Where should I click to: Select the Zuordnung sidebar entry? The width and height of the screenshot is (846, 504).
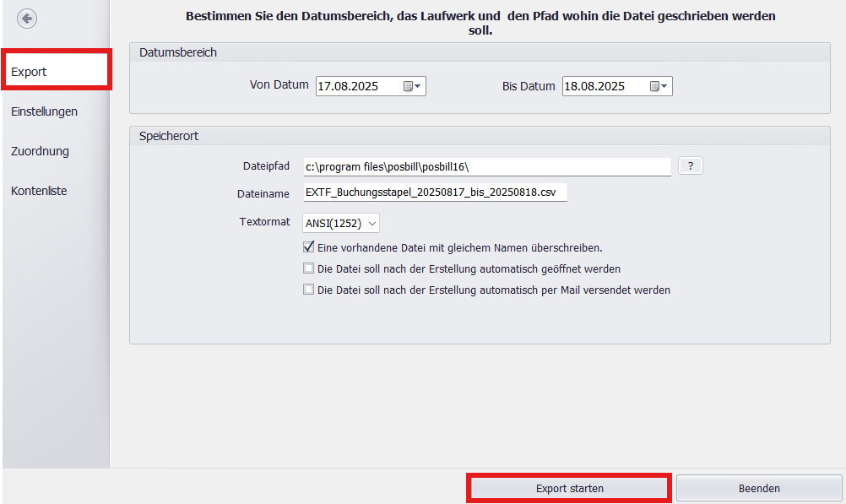[x=38, y=150]
